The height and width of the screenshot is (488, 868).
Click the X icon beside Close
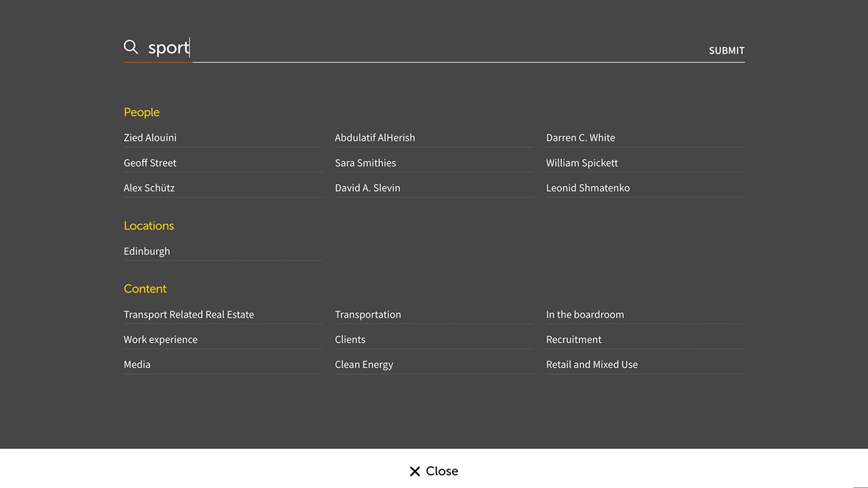coord(415,471)
